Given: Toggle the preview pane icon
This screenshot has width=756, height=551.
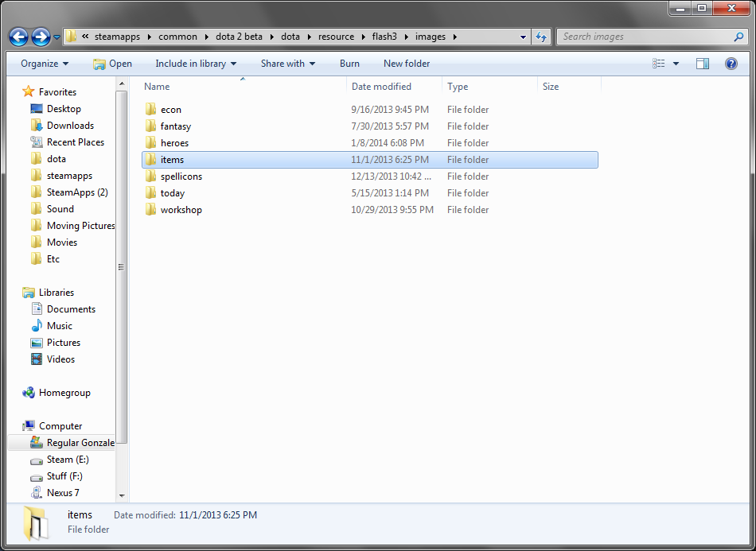Looking at the screenshot, I should 702,64.
